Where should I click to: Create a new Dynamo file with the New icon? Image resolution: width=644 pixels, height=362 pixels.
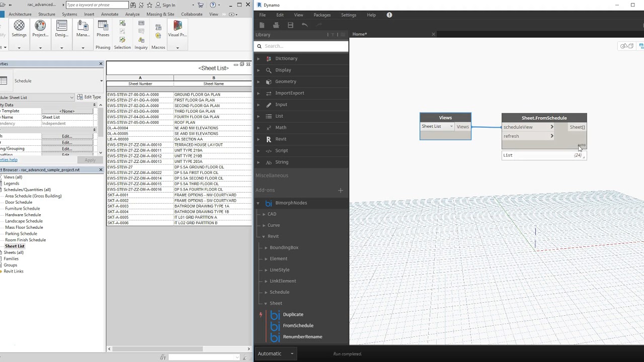262,25
